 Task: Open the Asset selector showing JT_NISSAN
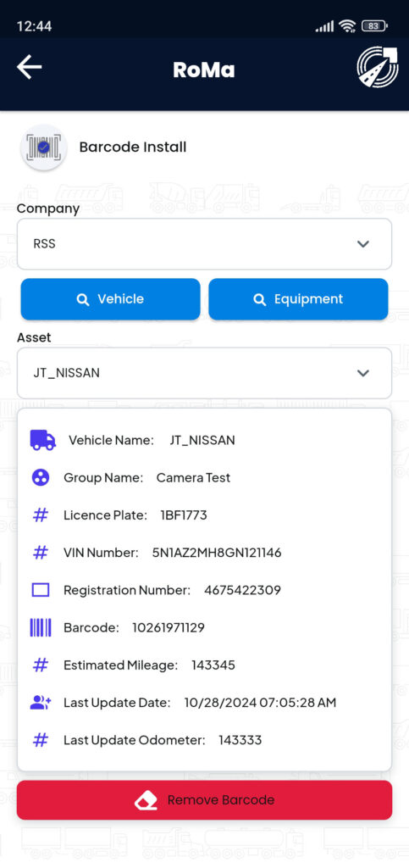click(x=205, y=373)
